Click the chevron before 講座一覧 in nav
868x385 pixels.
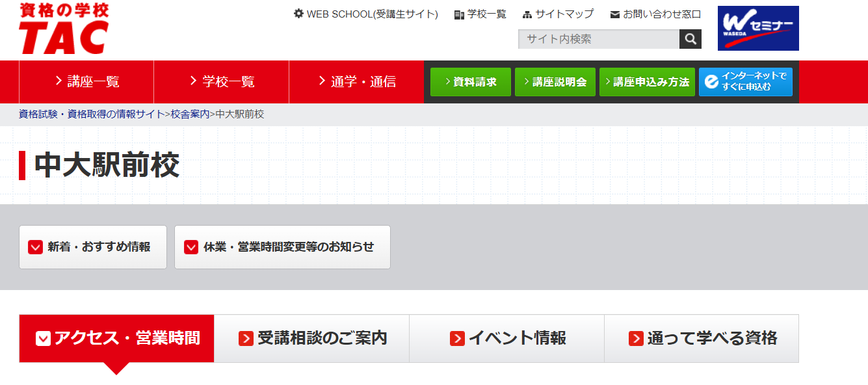point(59,81)
